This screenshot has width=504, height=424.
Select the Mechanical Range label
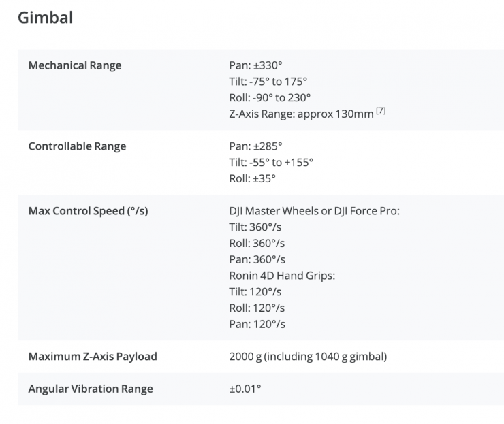coord(75,66)
